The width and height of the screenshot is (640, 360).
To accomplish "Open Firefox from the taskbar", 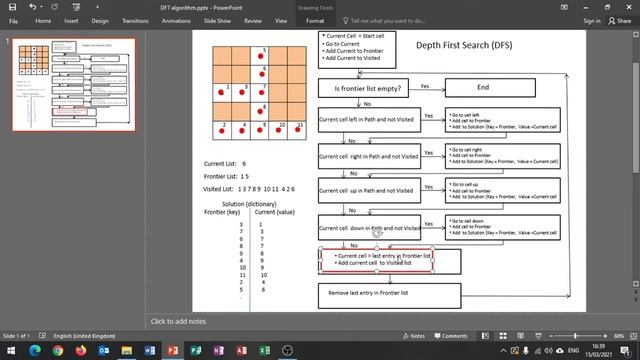I will [x=81, y=351].
